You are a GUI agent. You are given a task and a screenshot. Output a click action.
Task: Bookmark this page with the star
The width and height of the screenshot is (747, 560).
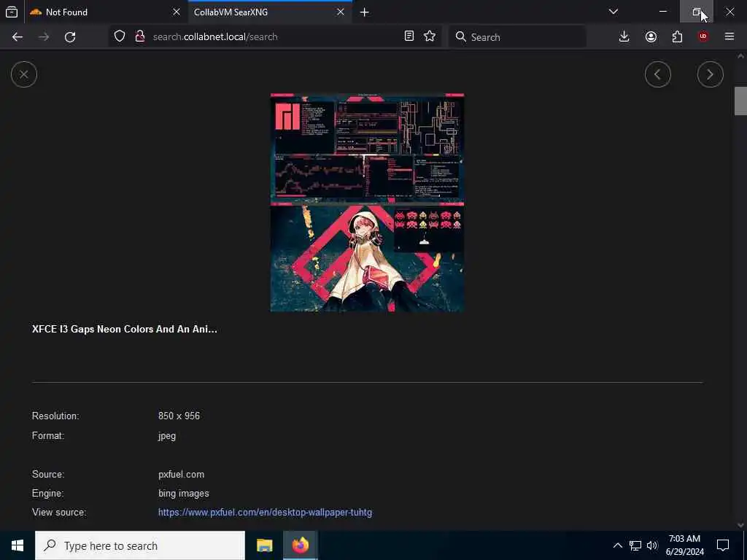click(x=430, y=36)
